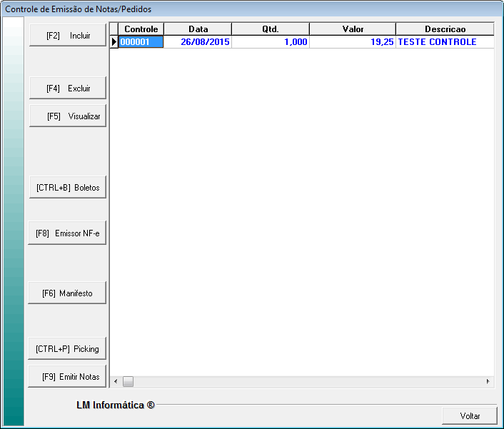Image resolution: width=504 pixels, height=429 pixels.
Task: Click the horizontal scrollbar left arrow
Action: [x=116, y=382]
